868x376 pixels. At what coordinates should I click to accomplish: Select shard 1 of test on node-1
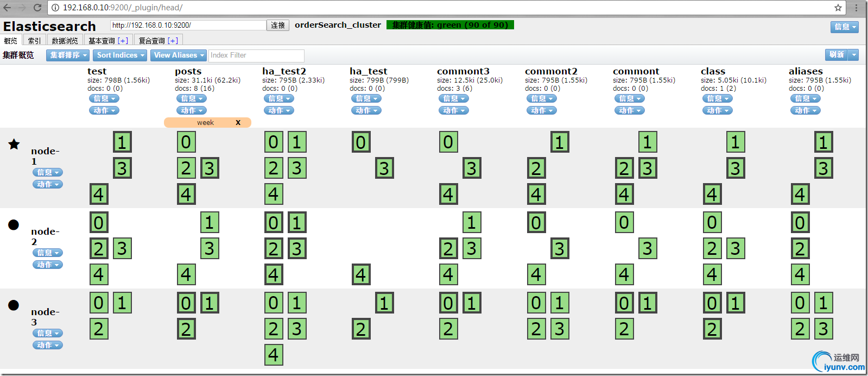[122, 142]
